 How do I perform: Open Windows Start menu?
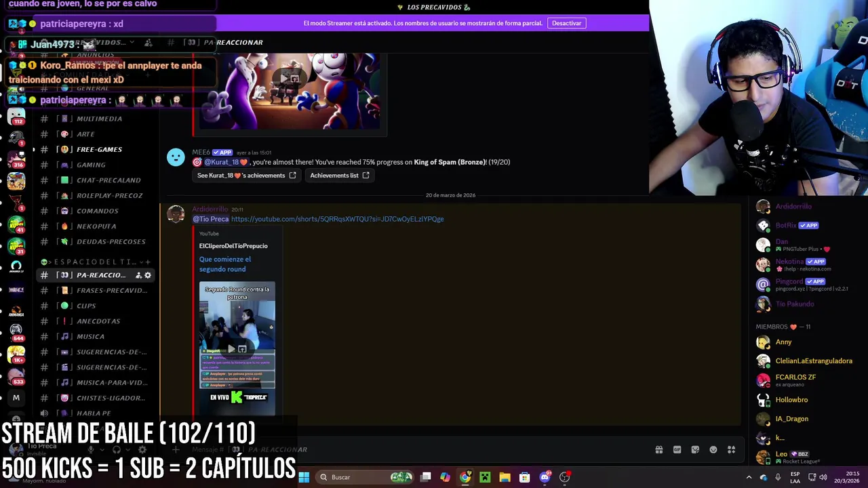click(304, 477)
